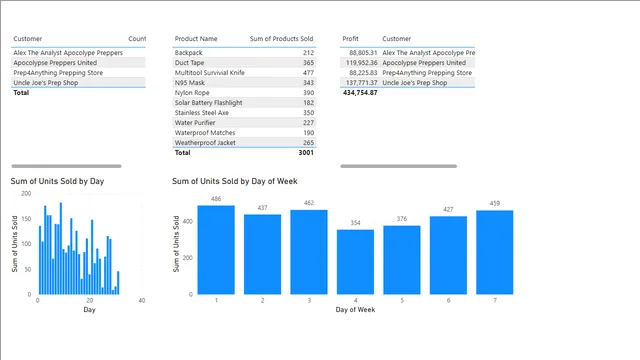This screenshot has width=640, height=360.
Task: Click the Day axis title in daily chart
Action: pos(89,310)
